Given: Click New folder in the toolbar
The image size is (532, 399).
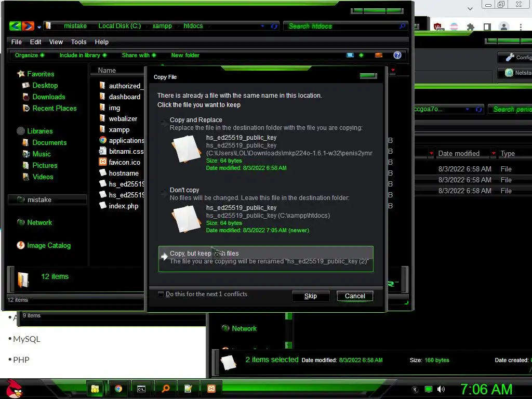Looking at the screenshot, I should pos(185,55).
